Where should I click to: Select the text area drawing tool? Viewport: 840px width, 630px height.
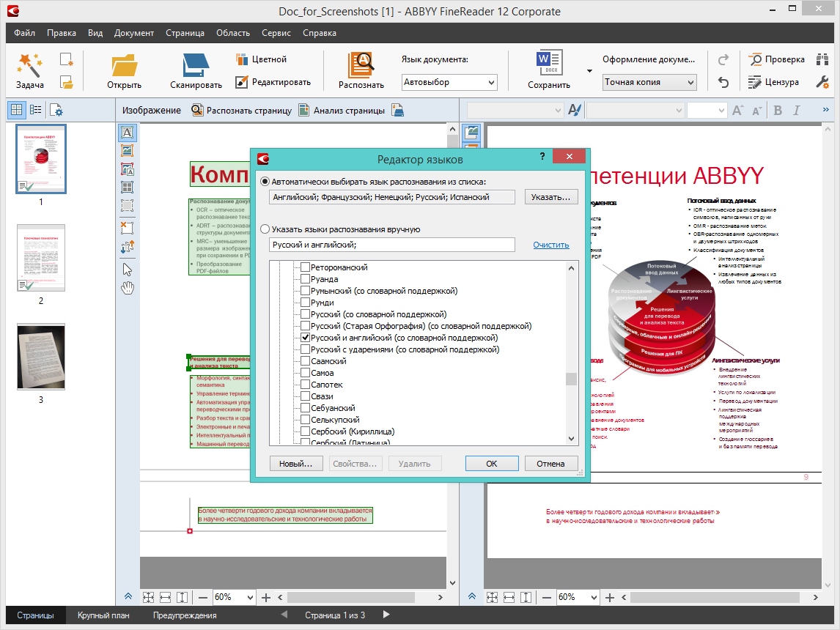(127, 132)
